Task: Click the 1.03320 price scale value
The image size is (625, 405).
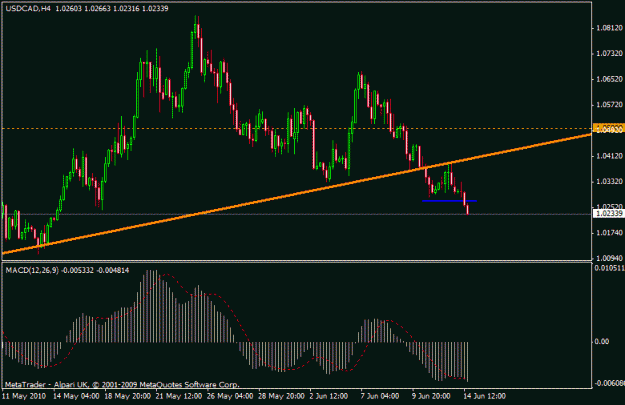Action: pyautogui.click(x=609, y=181)
